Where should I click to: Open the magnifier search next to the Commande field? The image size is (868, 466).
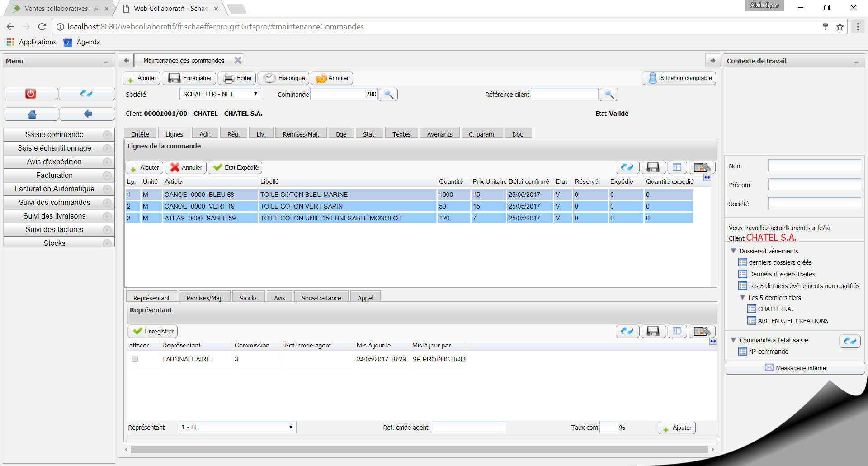click(x=388, y=94)
